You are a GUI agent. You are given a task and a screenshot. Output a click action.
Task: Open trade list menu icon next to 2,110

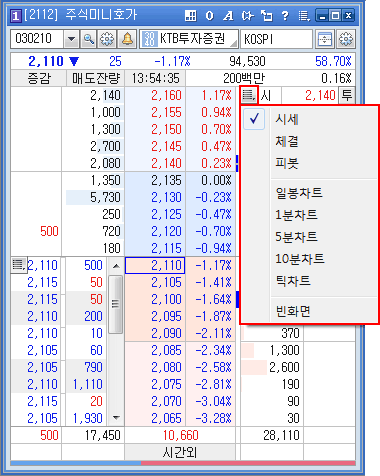[18, 265]
